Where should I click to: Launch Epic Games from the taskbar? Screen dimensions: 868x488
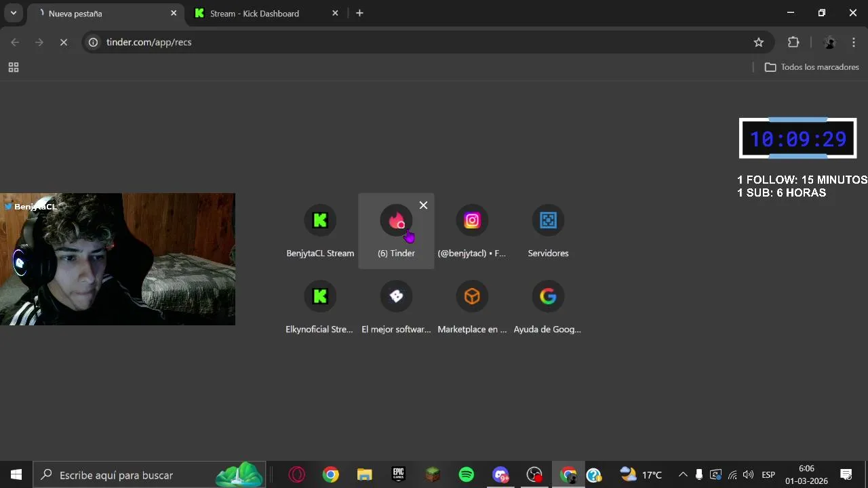click(x=399, y=475)
